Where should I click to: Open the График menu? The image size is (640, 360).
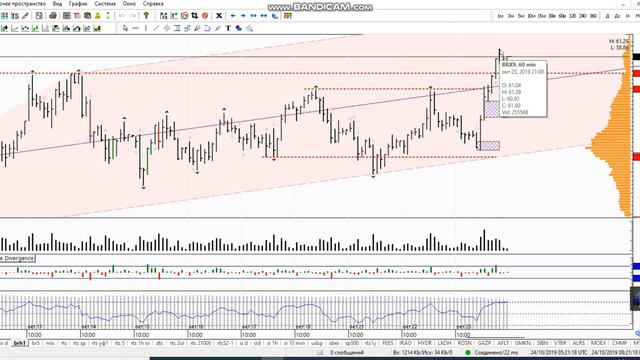pyautogui.click(x=78, y=4)
